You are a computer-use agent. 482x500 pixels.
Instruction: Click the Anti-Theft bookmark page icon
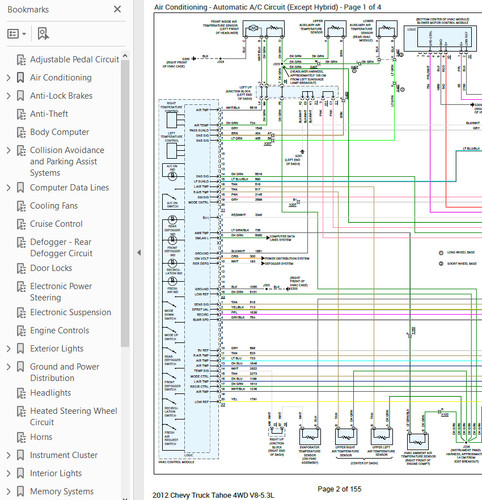tap(21, 114)
